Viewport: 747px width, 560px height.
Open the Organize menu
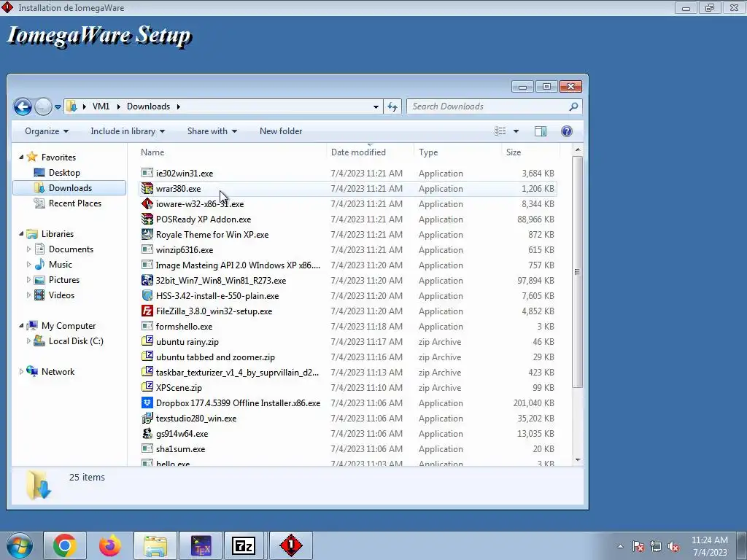coord(47,131)
